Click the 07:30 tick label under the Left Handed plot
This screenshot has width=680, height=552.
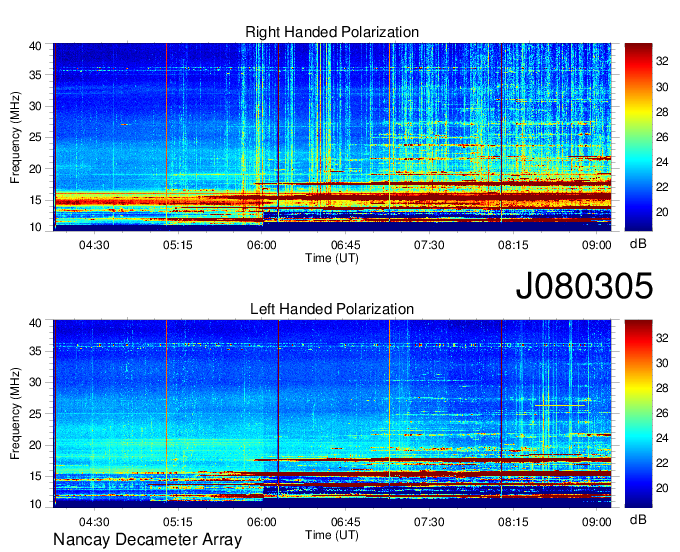pos(429,522)
